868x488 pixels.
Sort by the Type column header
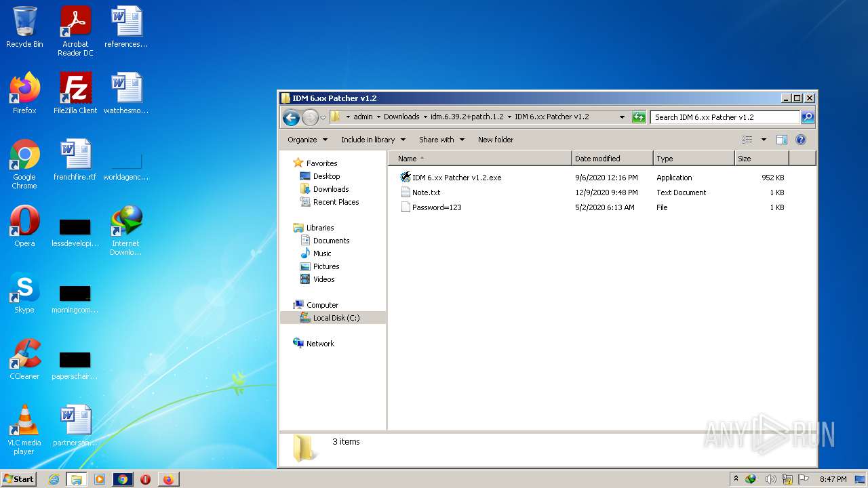click(x=694, y=159)
